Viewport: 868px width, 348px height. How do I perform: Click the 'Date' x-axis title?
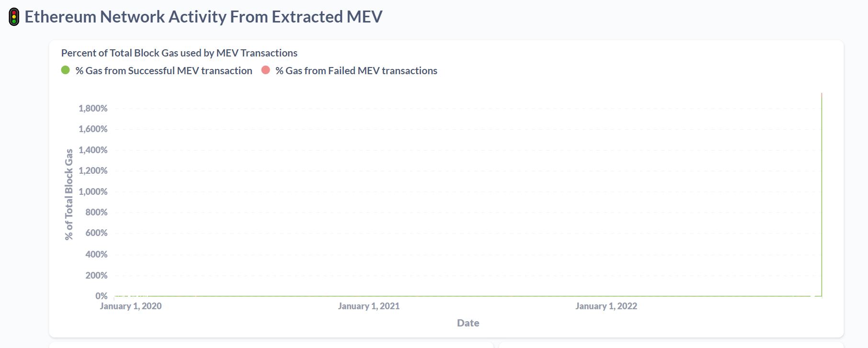468,323
